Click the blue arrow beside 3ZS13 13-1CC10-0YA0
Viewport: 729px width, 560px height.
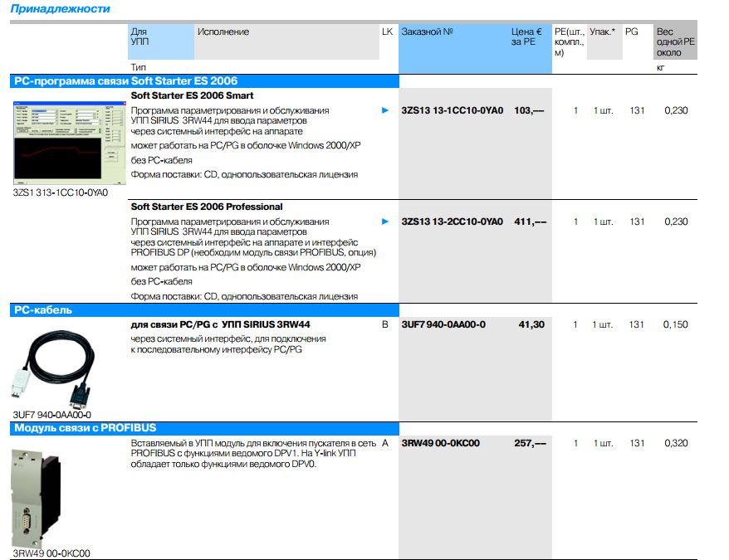385,110
